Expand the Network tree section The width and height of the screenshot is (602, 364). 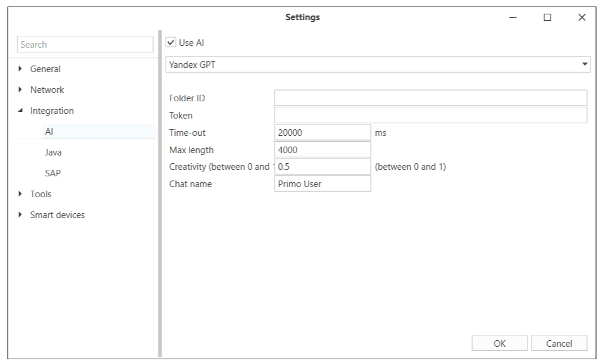click(x=21, y=90)
